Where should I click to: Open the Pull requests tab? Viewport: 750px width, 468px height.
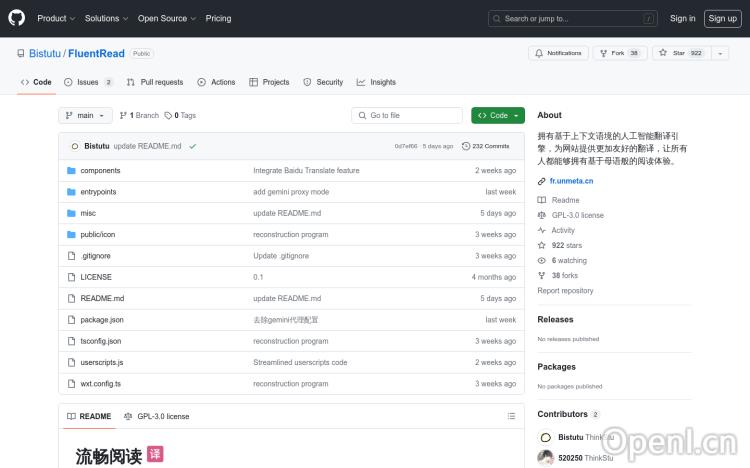155,82
